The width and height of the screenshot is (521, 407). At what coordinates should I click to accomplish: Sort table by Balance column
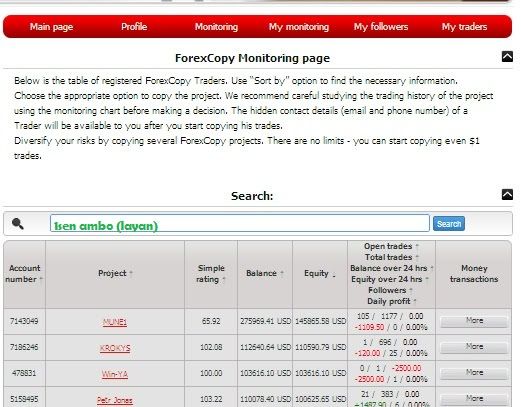pyautogui.click(x=265, y=273)
